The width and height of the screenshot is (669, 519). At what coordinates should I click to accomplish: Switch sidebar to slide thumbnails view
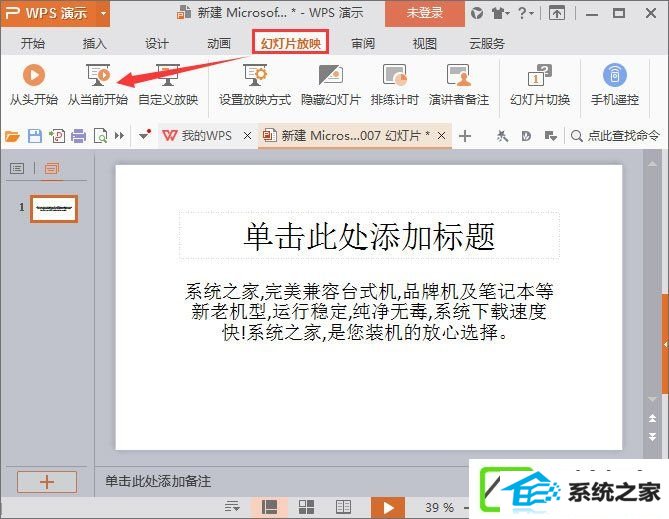point(52,169)
